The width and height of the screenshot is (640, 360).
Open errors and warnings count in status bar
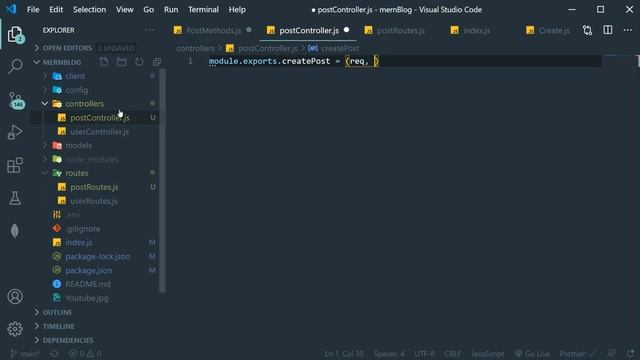click(x=85, y=354)
